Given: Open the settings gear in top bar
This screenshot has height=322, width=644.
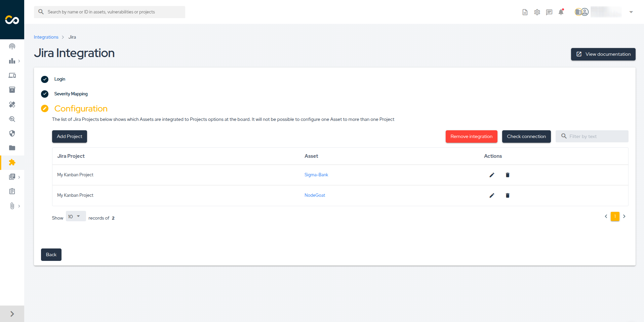Looking at the screenshot, I should click(x=537, y=12).
